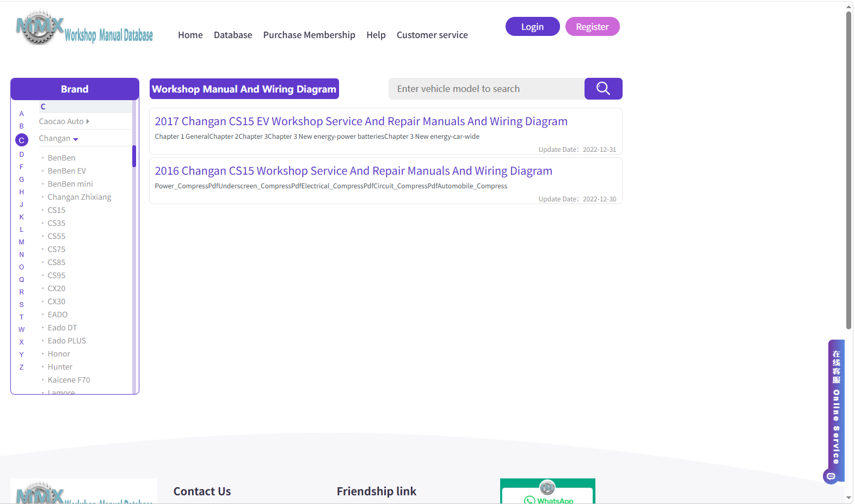855x504 pixels.
Task: Select letter O in brand index
Action: 22,267
